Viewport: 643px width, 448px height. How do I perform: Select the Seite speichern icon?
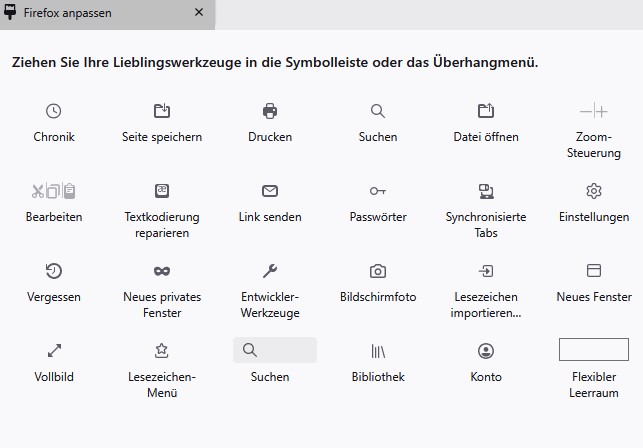[162, 111]
